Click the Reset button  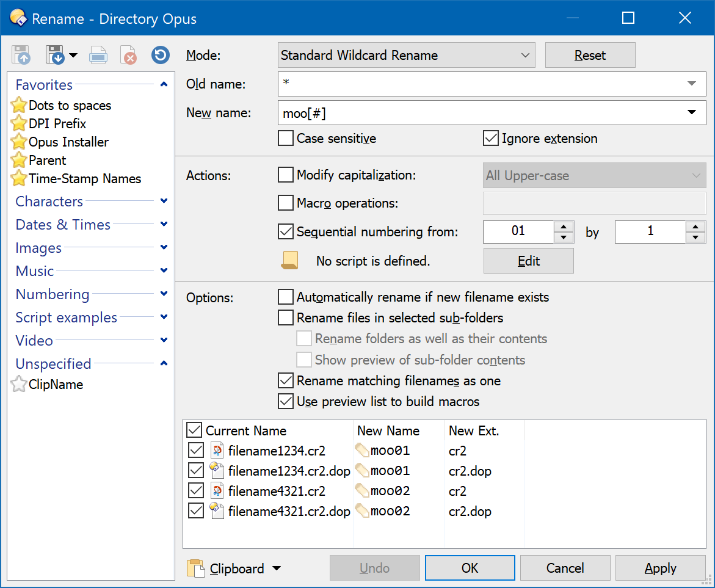pos(590,55)
